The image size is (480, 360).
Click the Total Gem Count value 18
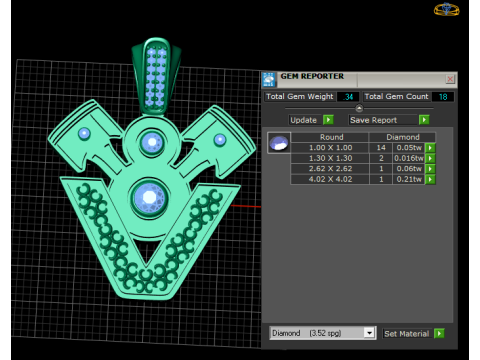[443, 97]
